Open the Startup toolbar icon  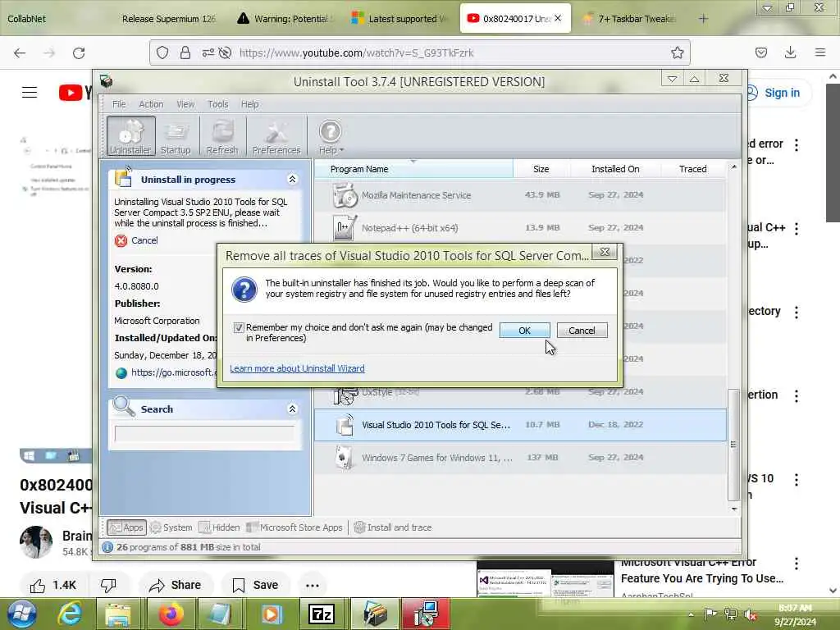pyautogui.click(x=176, y=135)
